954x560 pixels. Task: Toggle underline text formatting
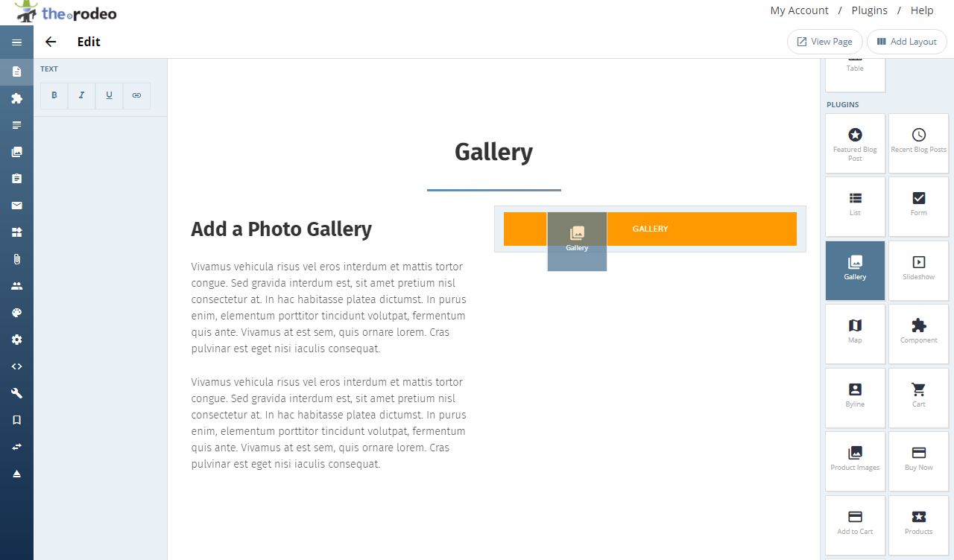[x=109, y=95]
